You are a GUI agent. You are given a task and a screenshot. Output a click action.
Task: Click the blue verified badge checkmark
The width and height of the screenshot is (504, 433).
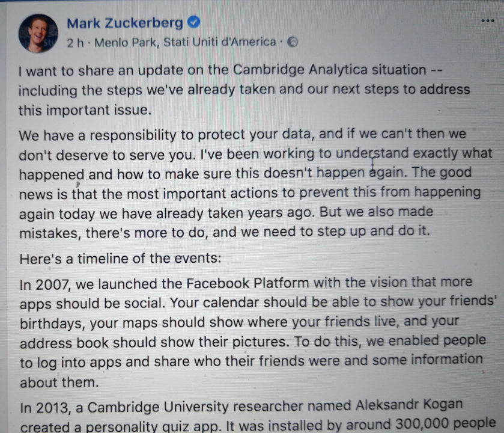(x=193, y=23)
